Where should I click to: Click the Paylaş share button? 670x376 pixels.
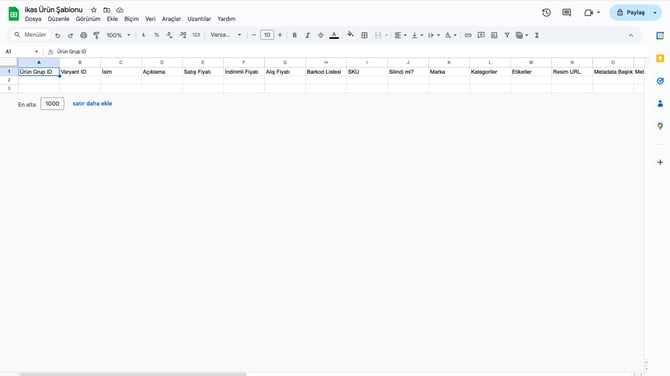click(631, 13)
